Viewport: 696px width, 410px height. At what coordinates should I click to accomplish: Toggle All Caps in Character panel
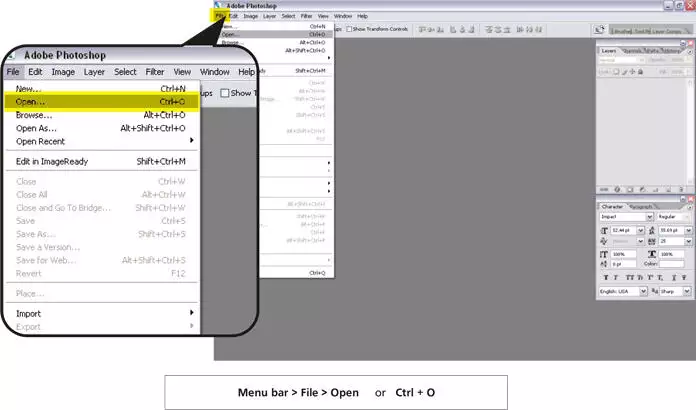(629, 277)
